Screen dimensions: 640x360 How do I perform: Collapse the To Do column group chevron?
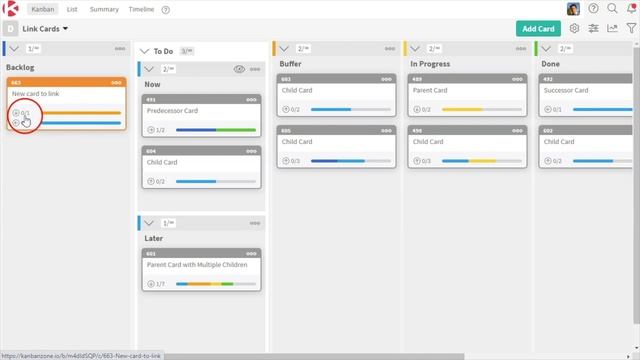click(x=144, y=51)
